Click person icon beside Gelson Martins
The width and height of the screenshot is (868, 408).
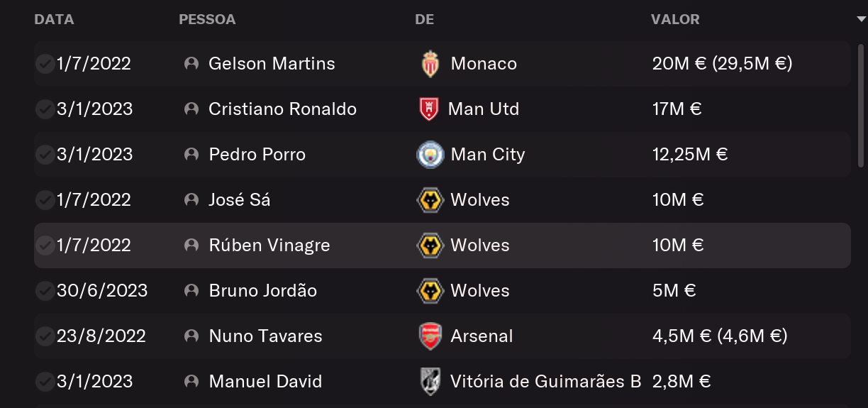[191, 64]
